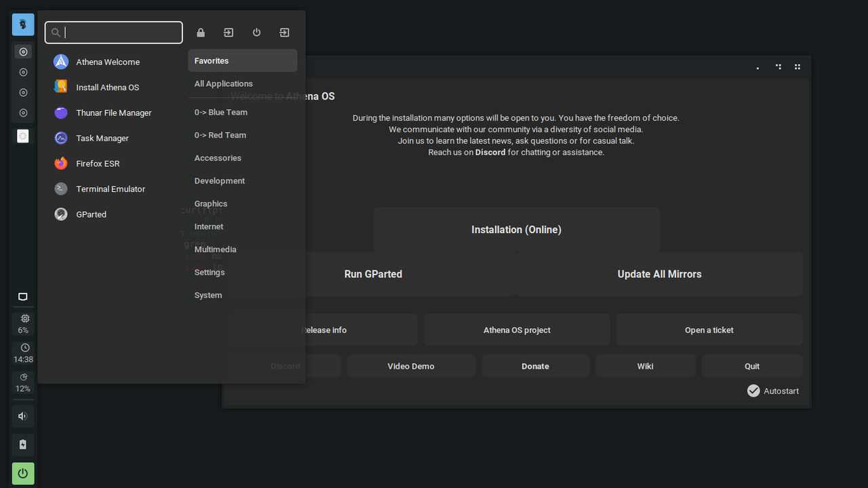Open Thunar File Manager
Screen dimensions: 868x488
[113, 113]
